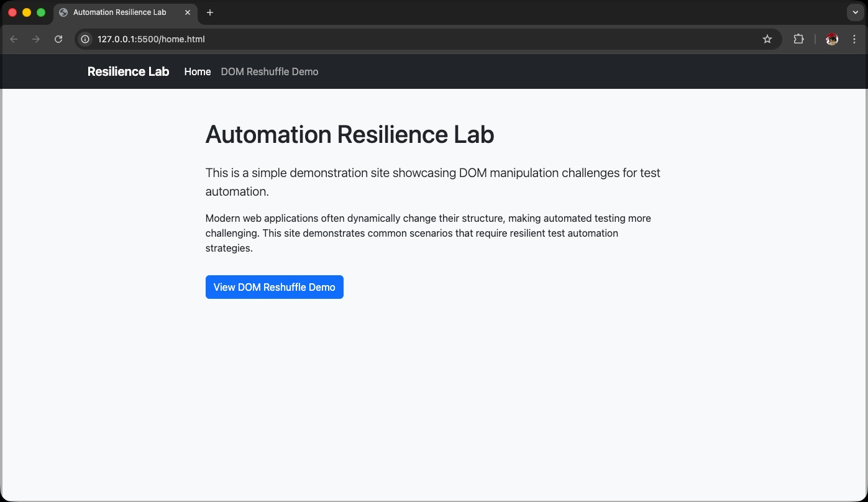The width and height of the screenshot is (868, 502).
Task: Click the Home navigation link
Action: [x=198, y=71]
